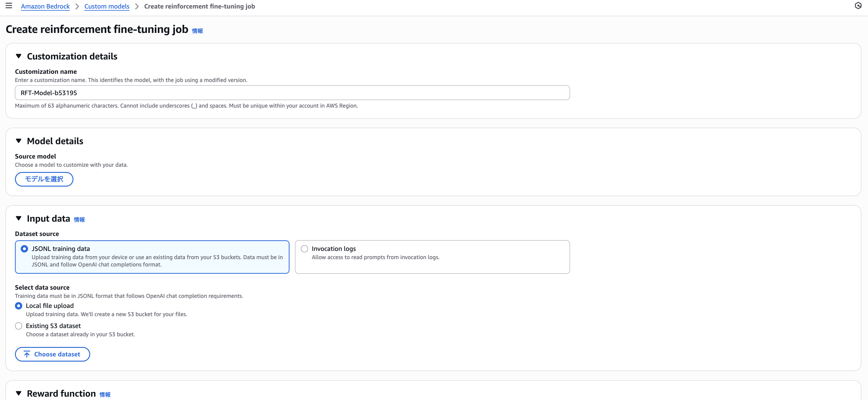Go to Amazon Bedrock breadcrumb
Viewport: 868px width, 400px height.
click(45, 6)
